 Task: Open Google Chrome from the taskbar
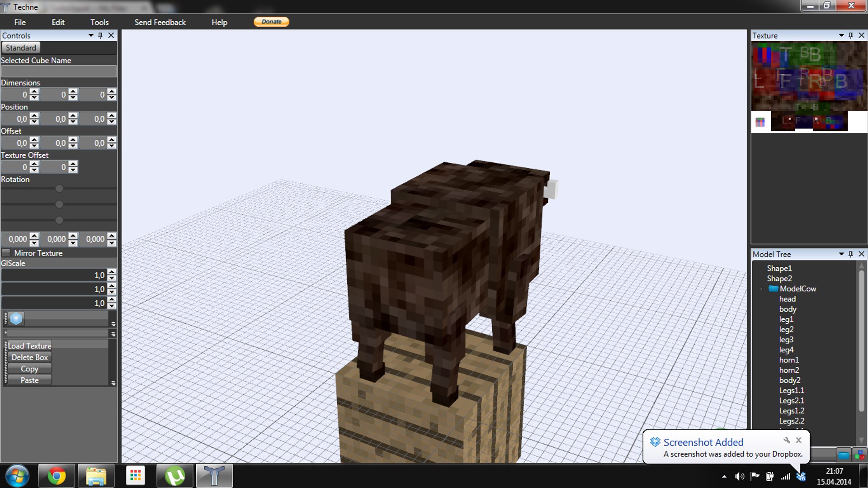[x=57, y=476]
